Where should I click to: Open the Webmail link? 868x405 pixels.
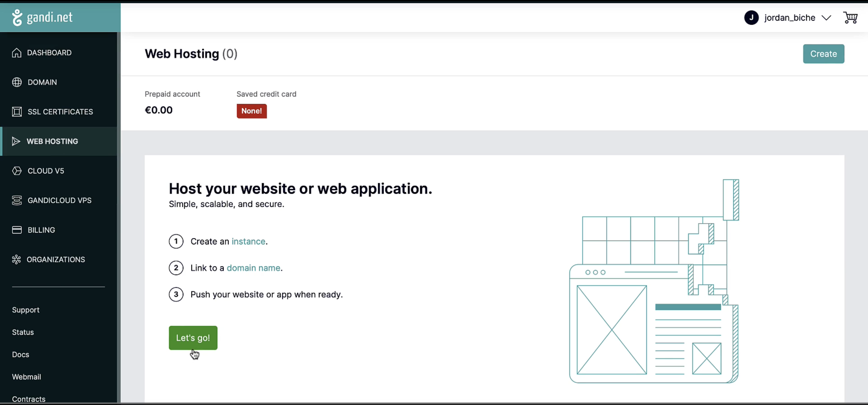[x=26, y=377]
